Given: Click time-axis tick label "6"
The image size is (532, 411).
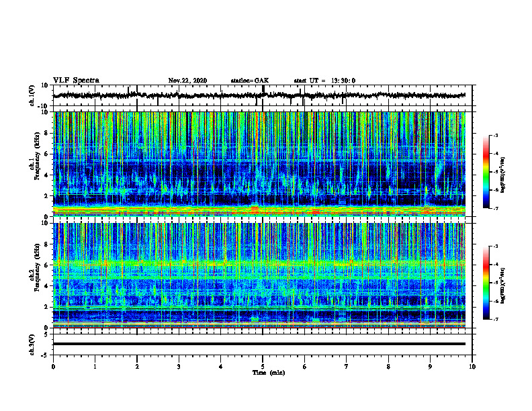Looking at the screenshot, I should pyautogui.click(x=305, y=367).
